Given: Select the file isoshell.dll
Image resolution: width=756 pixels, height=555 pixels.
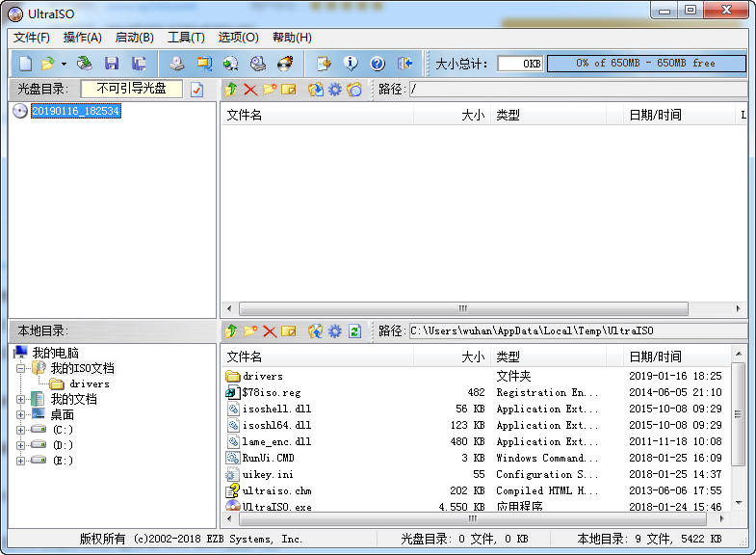Looking at the screenshot, I should click(276, 409).
